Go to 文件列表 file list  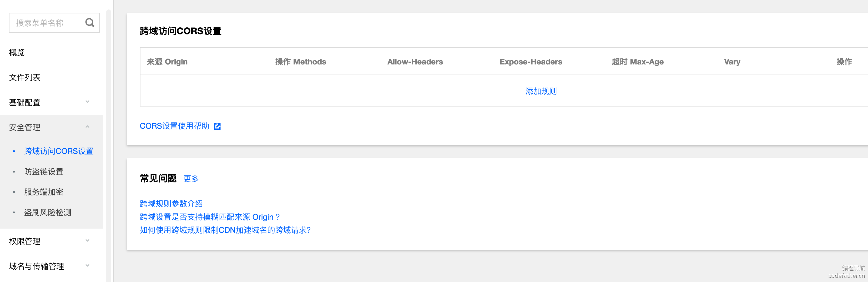pos(25,78)
